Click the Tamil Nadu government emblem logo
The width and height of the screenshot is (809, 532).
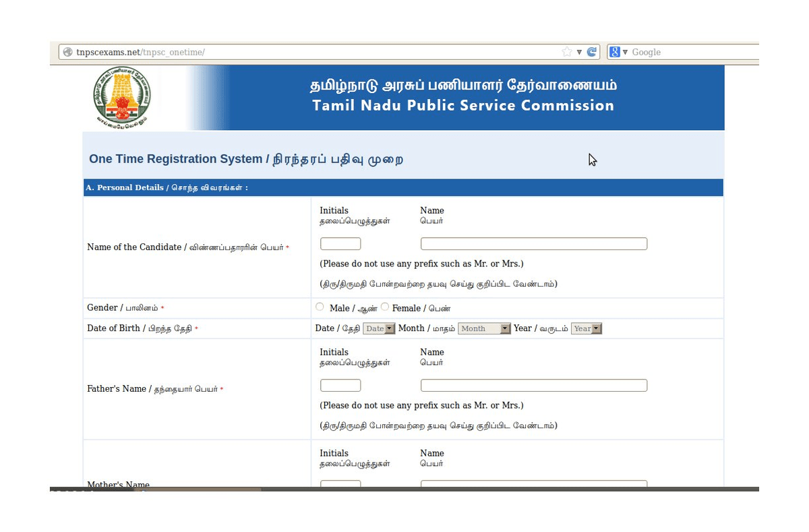coord(122,98)
